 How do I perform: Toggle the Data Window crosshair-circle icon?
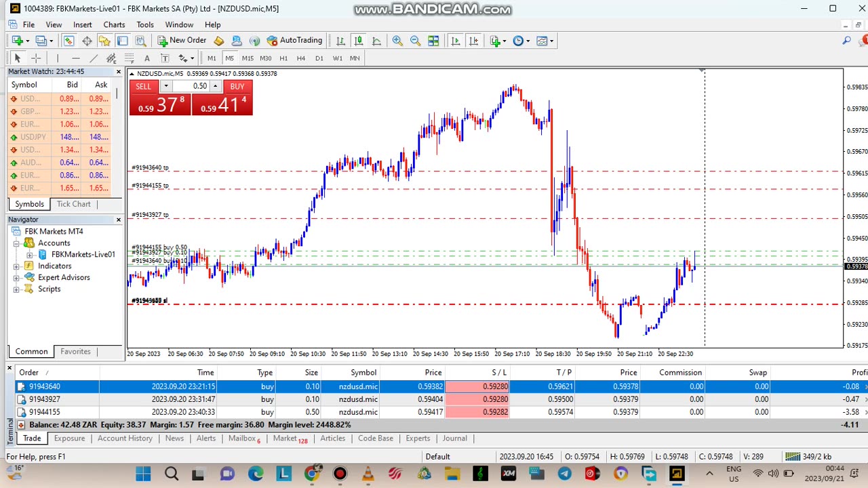(x=87, y=41)
